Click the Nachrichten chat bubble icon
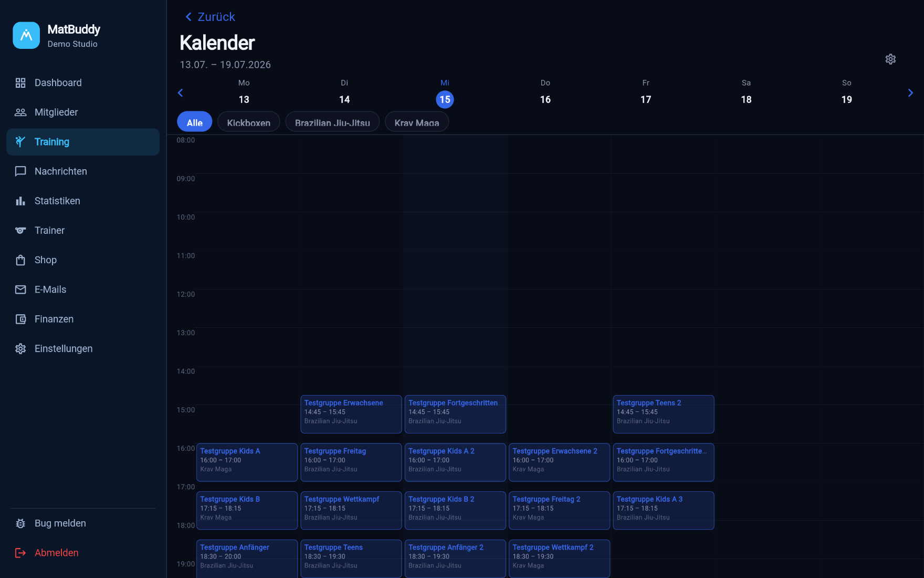 20,171
